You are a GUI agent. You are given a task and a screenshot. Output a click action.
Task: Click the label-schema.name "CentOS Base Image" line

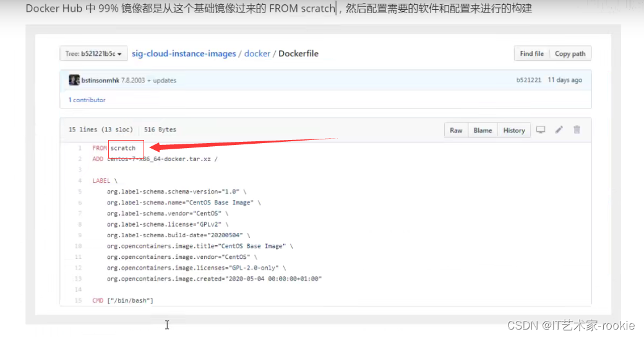coord(184,203)
